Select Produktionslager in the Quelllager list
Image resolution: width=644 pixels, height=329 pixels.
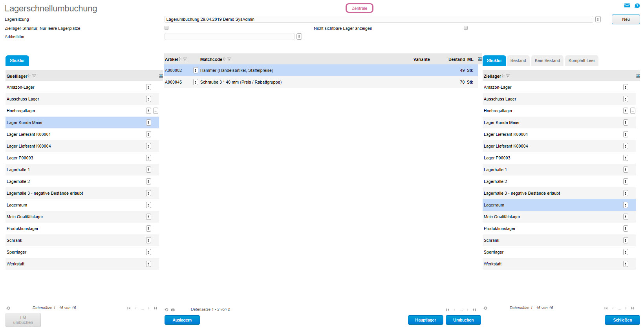82,228
